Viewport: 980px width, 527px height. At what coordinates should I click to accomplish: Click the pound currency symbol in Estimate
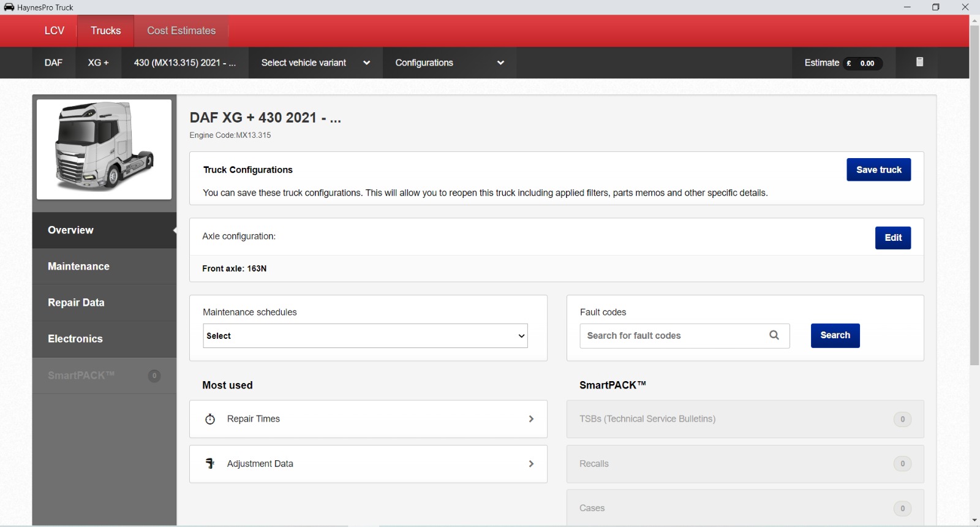click(849, 63)
